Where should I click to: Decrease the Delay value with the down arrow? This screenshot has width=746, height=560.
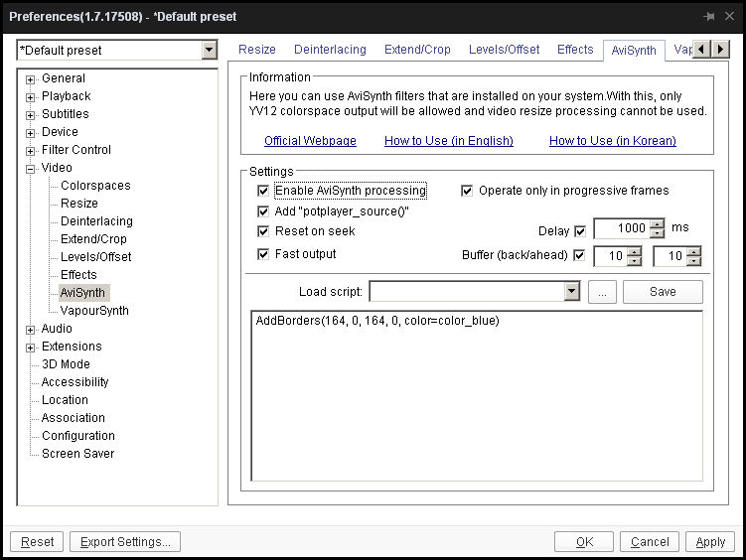tap(657, 233)
